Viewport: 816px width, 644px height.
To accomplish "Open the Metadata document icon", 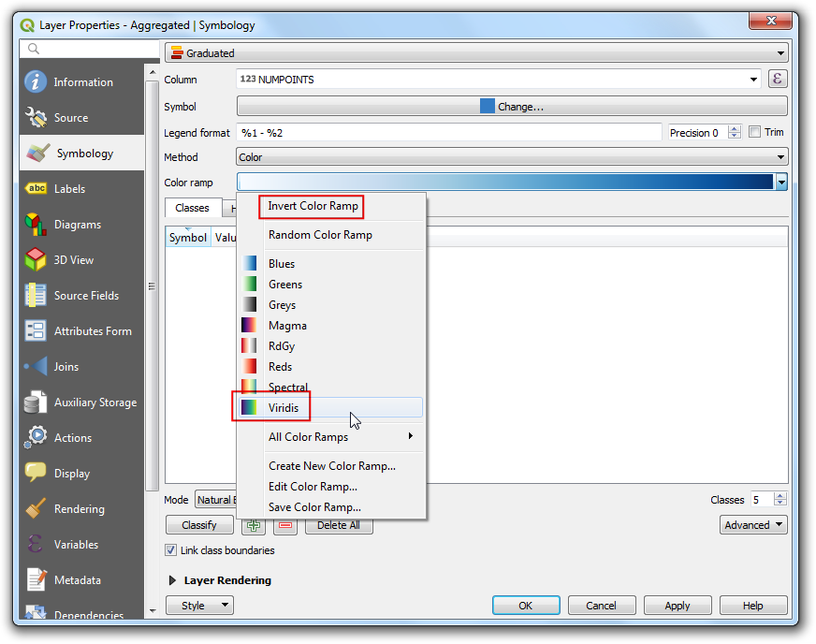I will click(x=36, y=579).
